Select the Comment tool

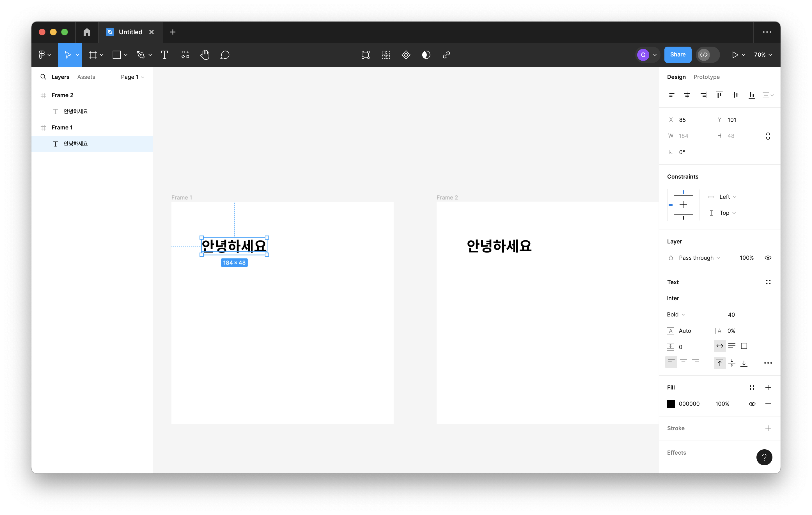point(225,55)
